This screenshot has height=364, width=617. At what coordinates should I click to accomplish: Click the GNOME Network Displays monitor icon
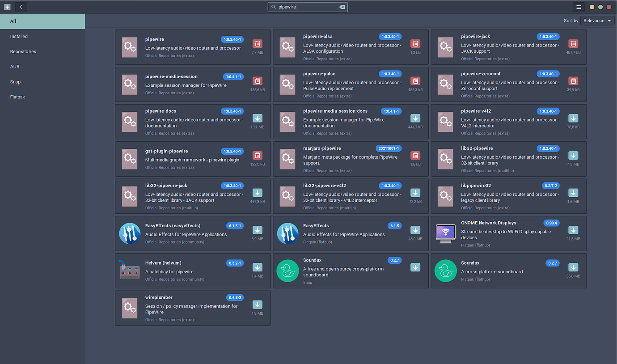[445, 233]
